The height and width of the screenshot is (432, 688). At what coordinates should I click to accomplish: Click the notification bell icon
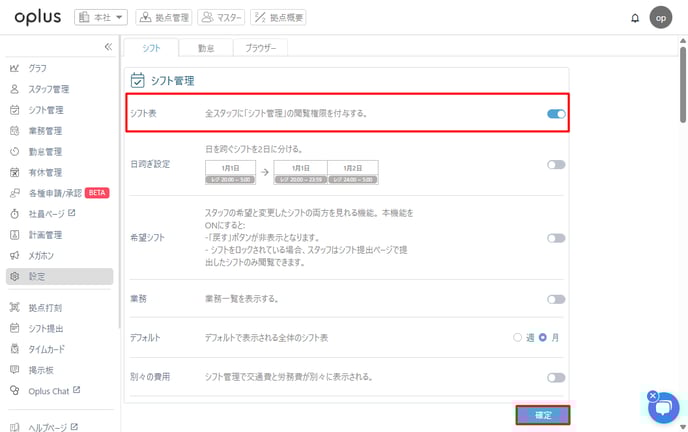pyautogui.click(x=635, y=18)
